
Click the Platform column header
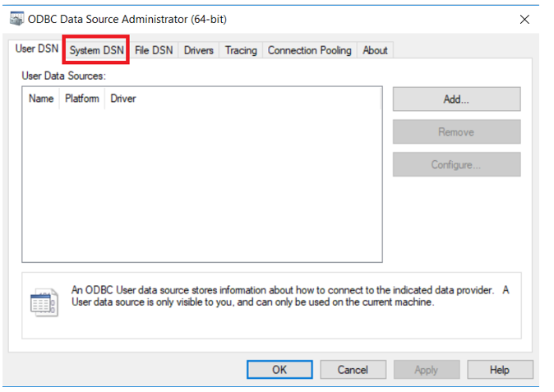click(82, 99)
